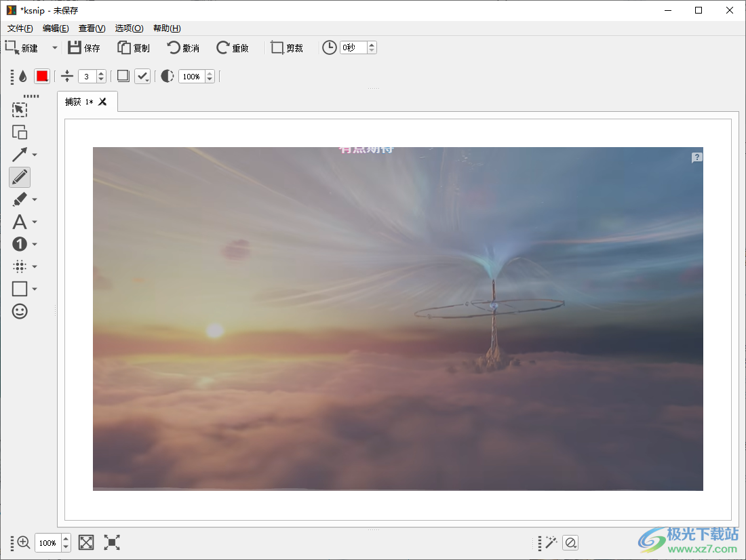
Task: Click the magic wand effects icon
Action: coord(551,542)
